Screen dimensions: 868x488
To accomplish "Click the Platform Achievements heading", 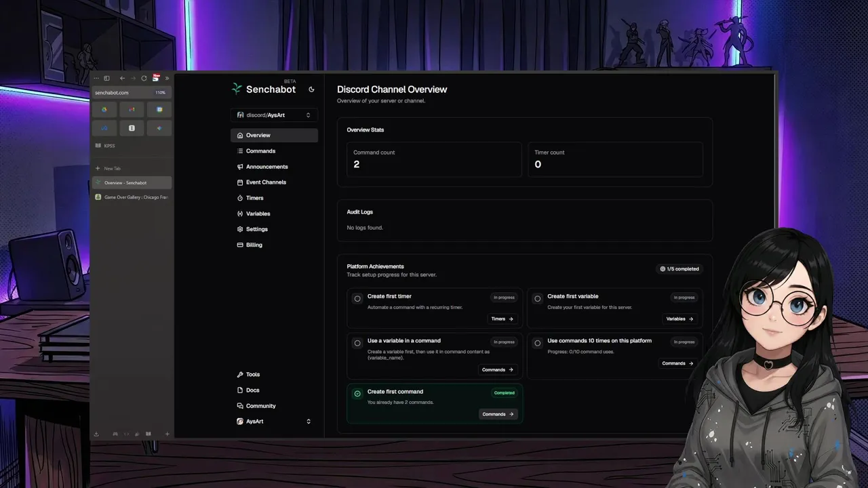I will coord(375,266).
